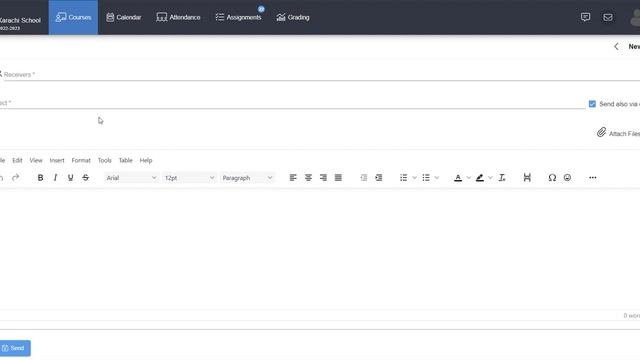Open the chat messages icon in header
Viewport: 640px width, 360px height.
[x=585, y=17]
